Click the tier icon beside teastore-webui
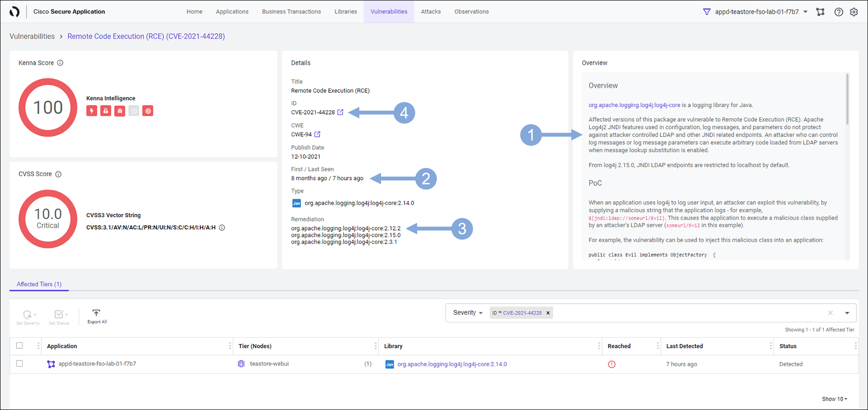Screen dimensions: 868x410 (x=241, y=364)
